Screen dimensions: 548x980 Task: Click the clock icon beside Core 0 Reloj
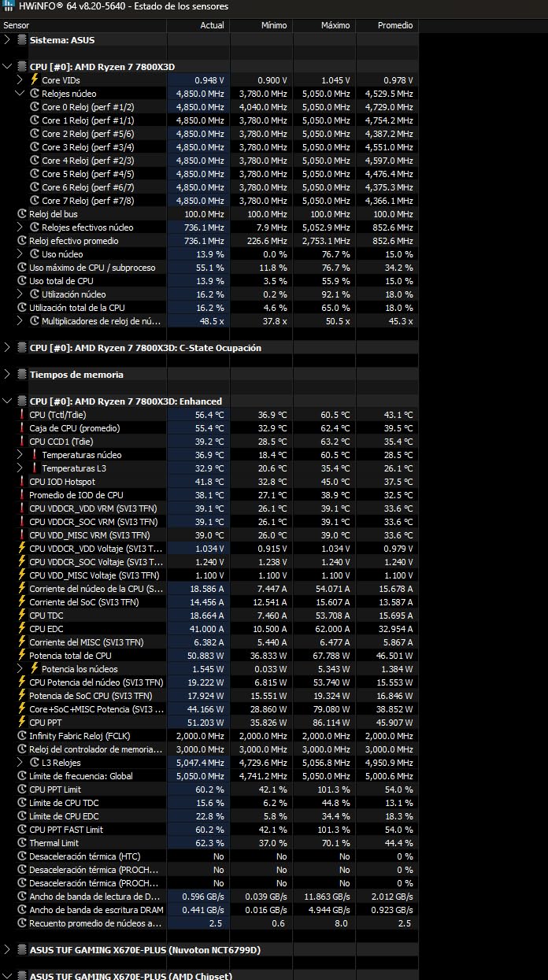tap(35, 106)
